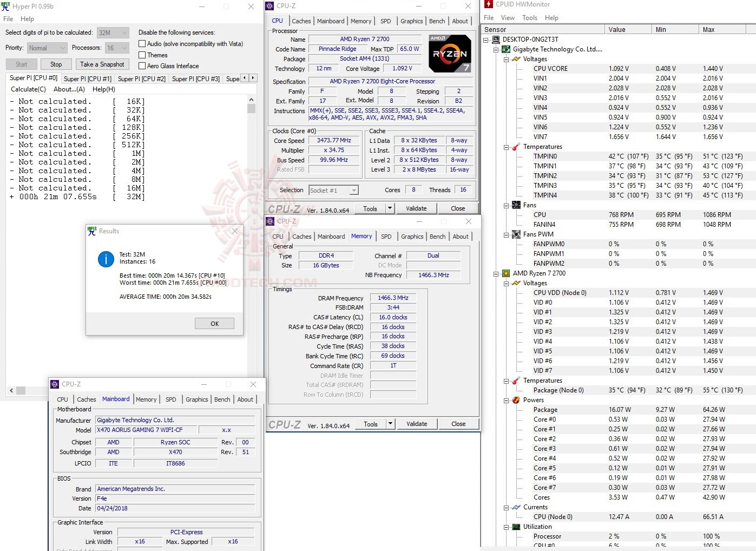Click the info icon in the Results dialog
756x551 pixels.
(106, 259)
